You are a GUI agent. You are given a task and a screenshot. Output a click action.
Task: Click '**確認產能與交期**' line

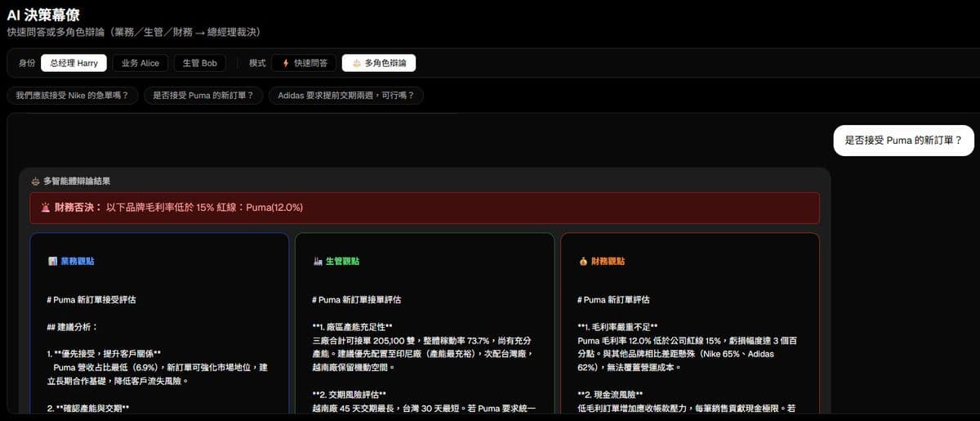click(x=88, y=408)
